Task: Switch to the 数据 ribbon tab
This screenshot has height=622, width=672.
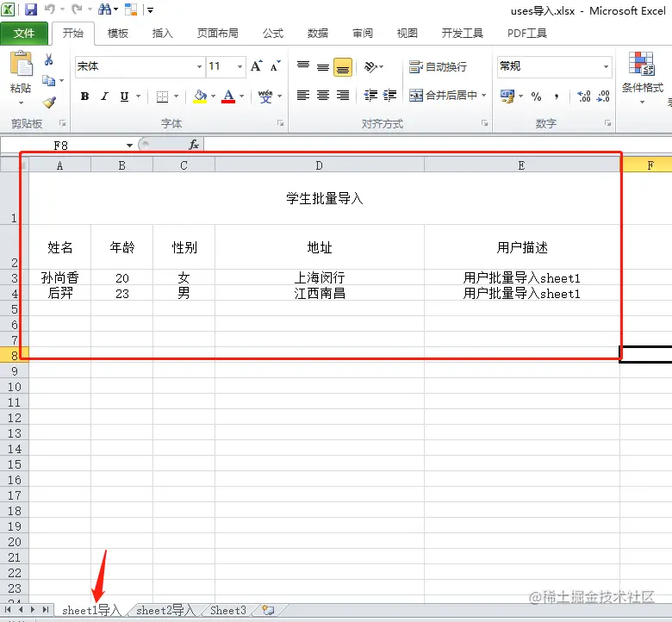Action: (x=318, y=34)
